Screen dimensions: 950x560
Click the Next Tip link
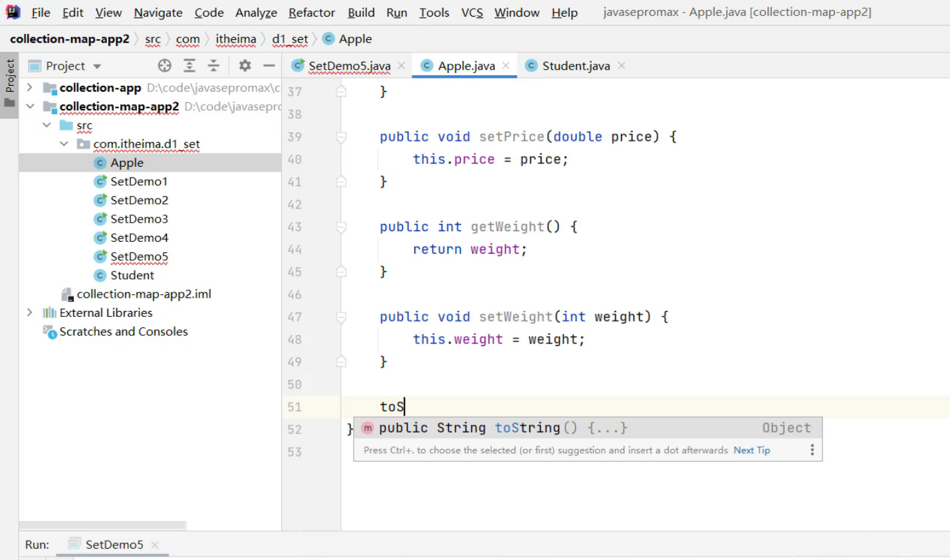pyautogui.click(x=752, y=450)
